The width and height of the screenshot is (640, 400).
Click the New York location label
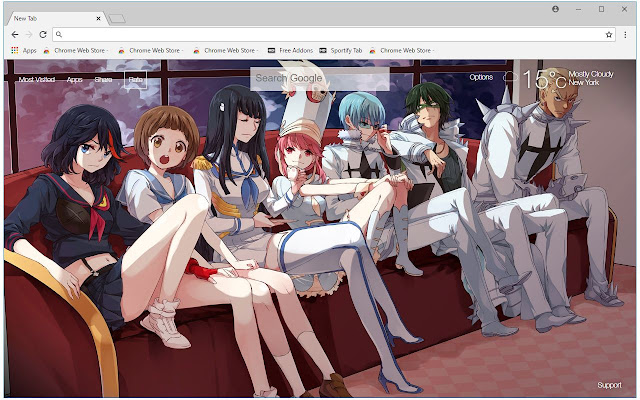tap(584, 82)
